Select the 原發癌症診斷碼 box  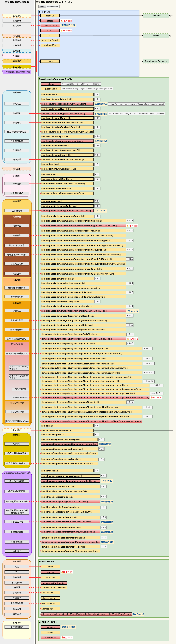[x=17, y=481]
